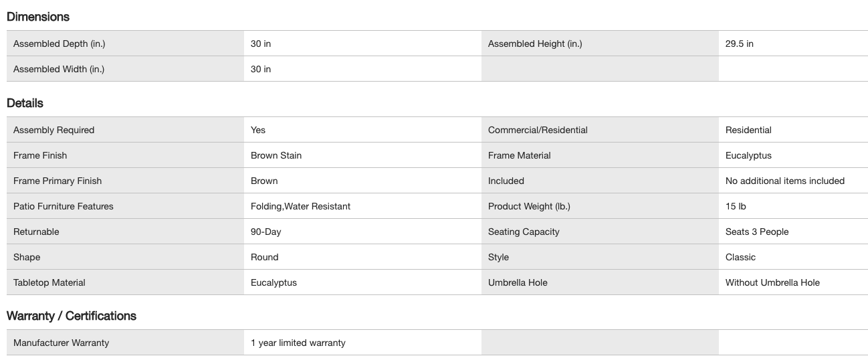Click the Folding,Water Resistant features value
Image resolution: width=868 pixels, height=356 pixels.
click(300, 207)
